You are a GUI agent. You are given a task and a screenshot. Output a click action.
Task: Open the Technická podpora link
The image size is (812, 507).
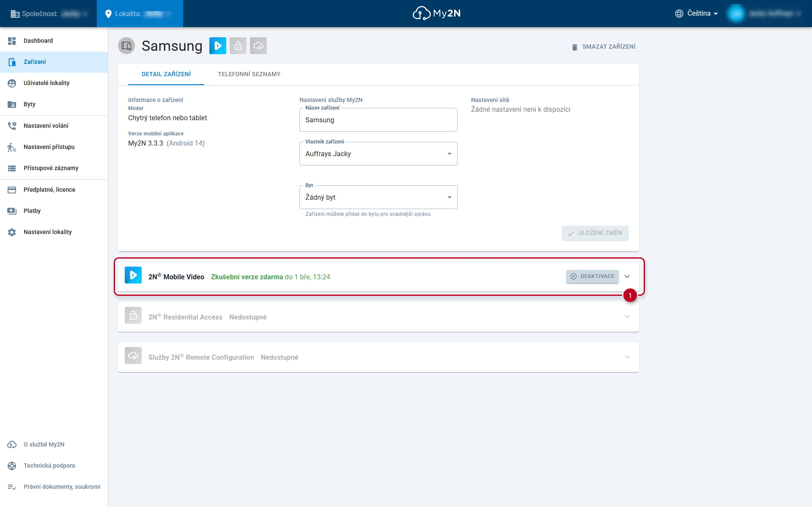[54, 466]
